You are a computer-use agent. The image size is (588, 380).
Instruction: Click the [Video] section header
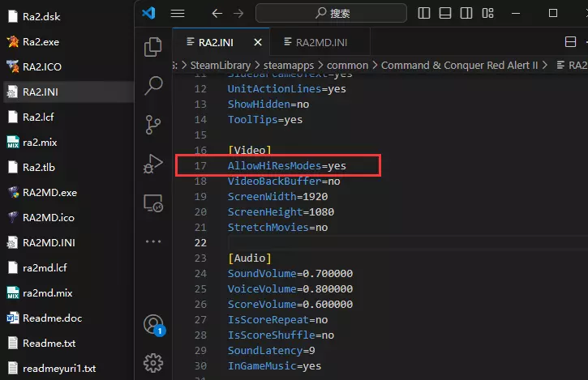click(x=249, y=150)
